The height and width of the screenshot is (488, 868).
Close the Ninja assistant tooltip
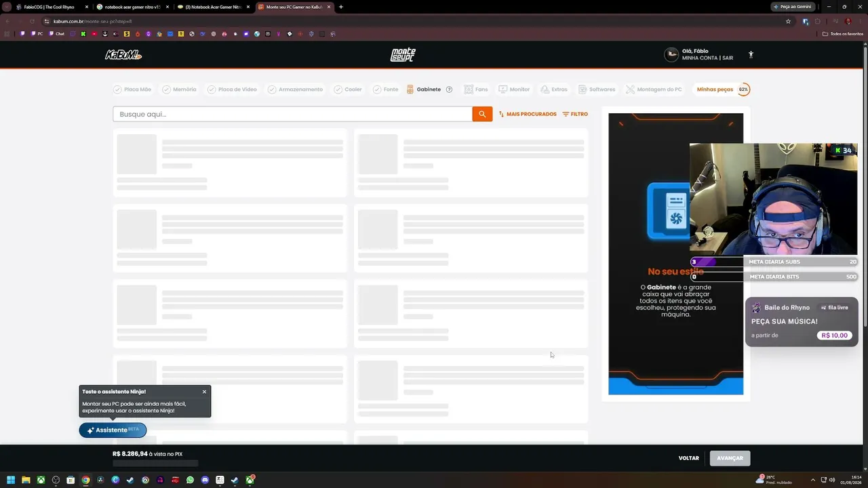[x=204, y=392]
